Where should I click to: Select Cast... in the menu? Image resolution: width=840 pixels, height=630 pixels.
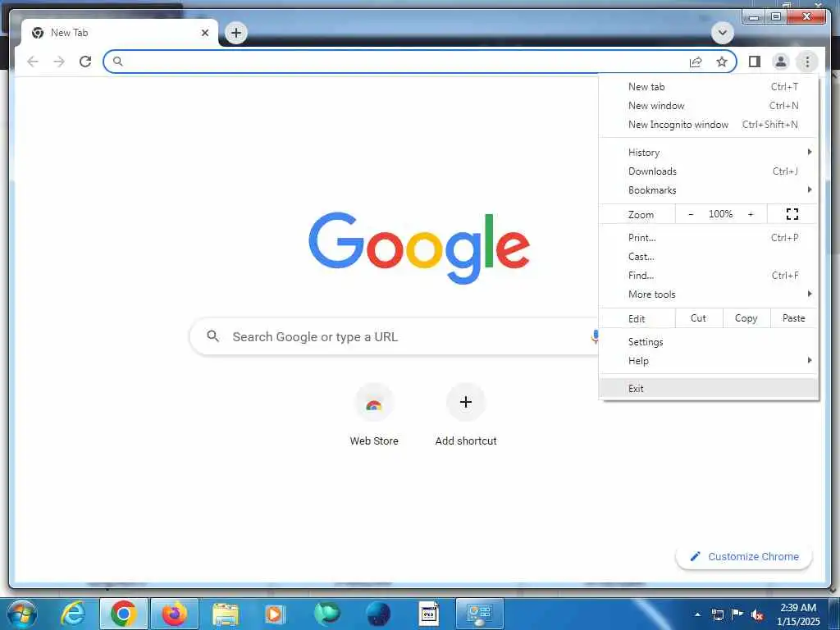709,257
